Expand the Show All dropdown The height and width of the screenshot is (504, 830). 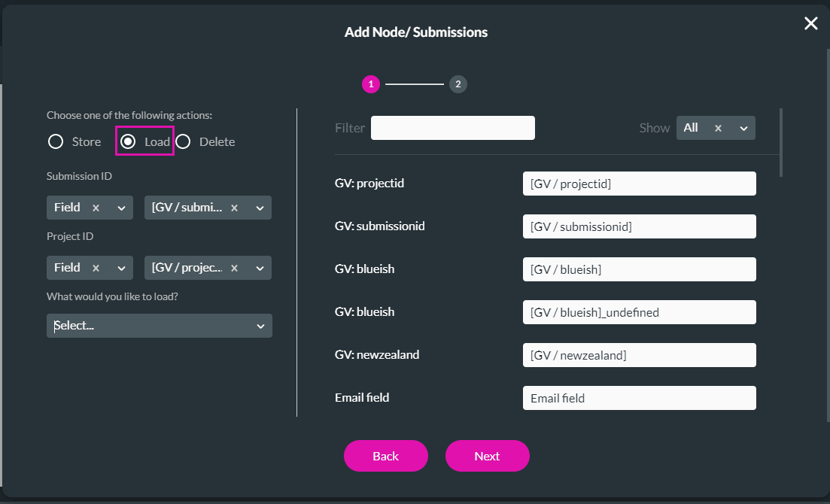click(x=743, y=128)
